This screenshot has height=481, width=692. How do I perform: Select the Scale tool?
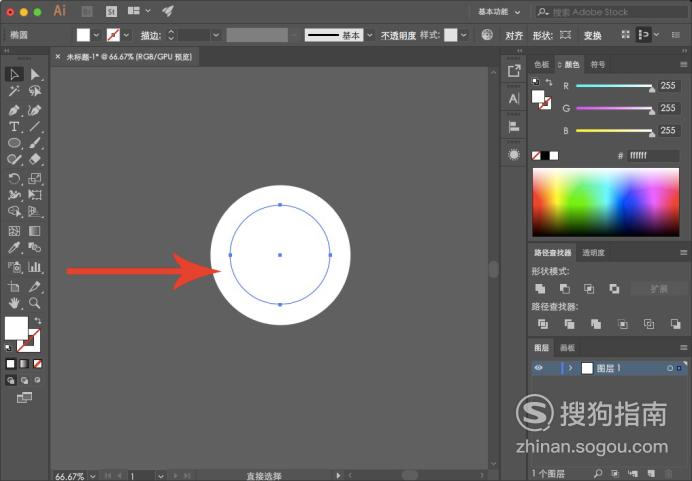point(35,178)
